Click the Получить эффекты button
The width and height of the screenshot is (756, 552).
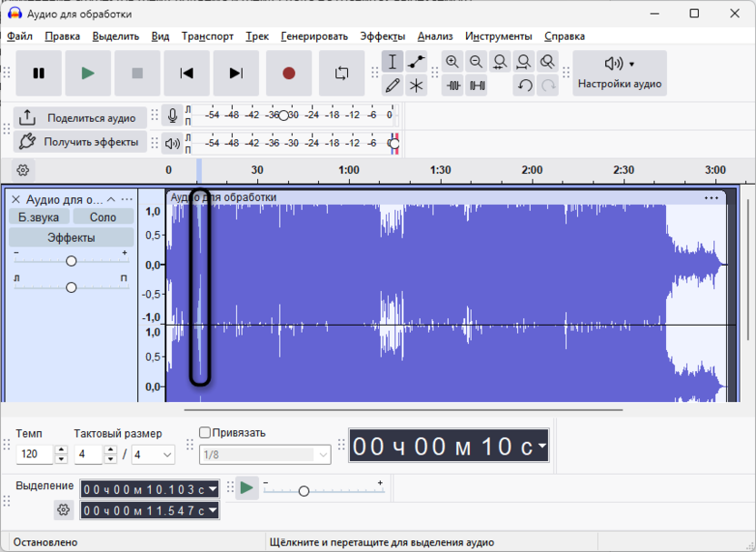80,142
